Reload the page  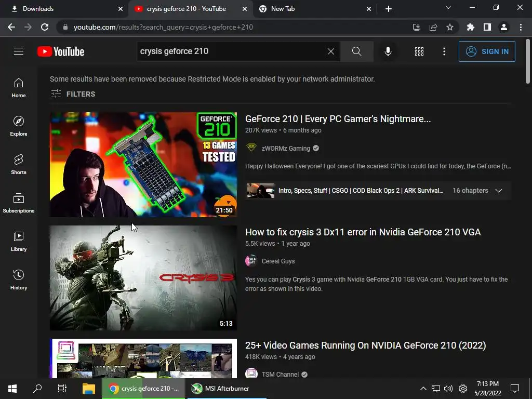point(45,27)
